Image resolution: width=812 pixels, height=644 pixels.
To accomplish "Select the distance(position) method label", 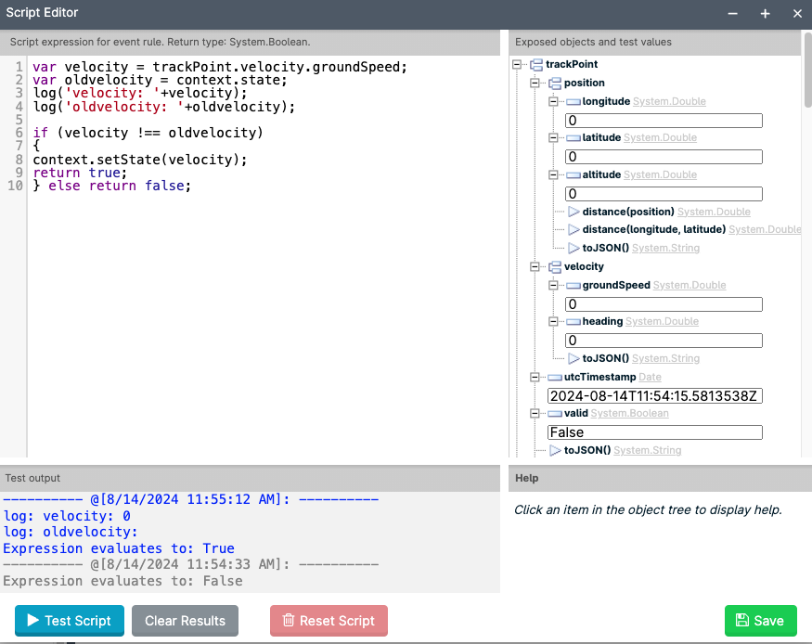I will [628, 212].
